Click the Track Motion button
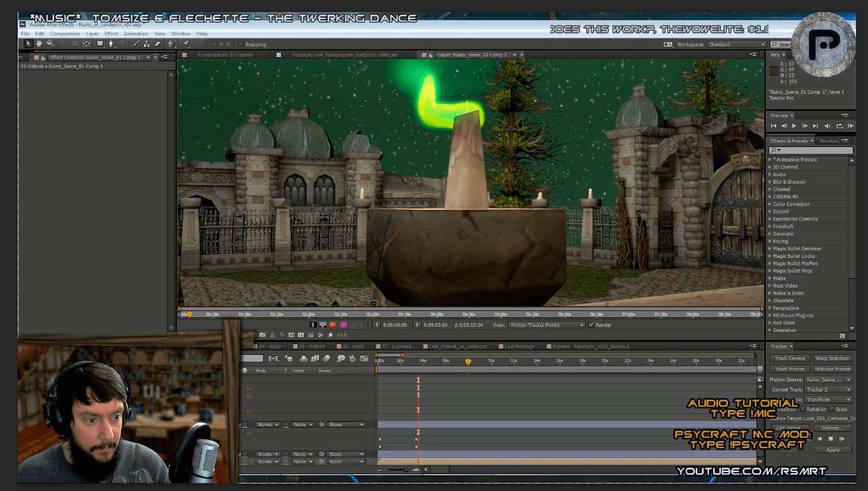 (x=790, y=369)
